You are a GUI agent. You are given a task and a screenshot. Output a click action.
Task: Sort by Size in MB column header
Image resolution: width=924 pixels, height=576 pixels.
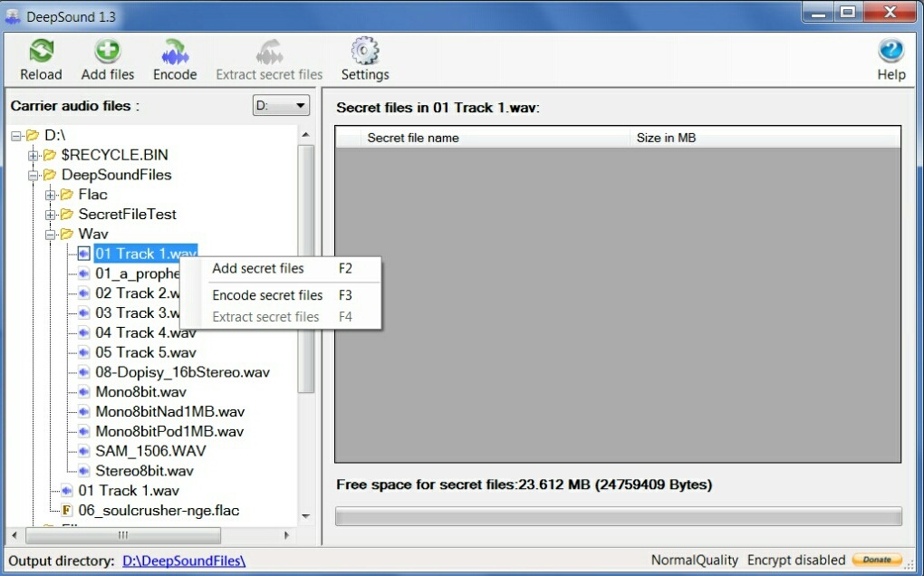[x=666, y=138]
